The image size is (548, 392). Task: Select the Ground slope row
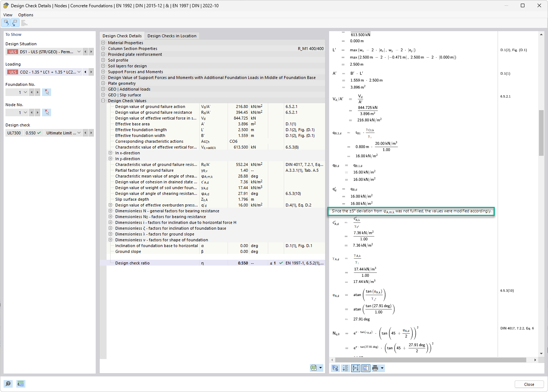(216, 251)
